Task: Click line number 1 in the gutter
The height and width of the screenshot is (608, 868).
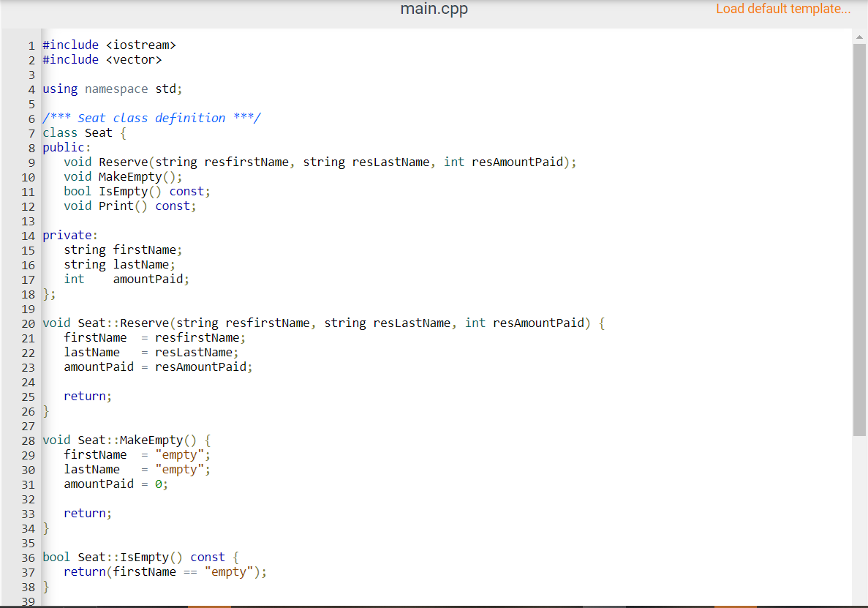Action: [x=31, y=45]
